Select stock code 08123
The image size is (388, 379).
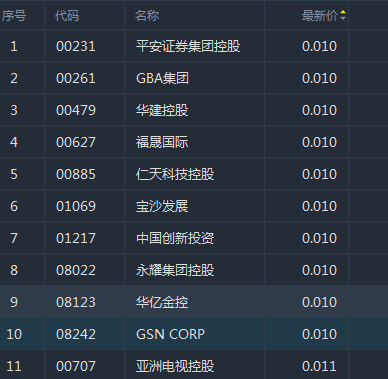[x=76, y=302]
